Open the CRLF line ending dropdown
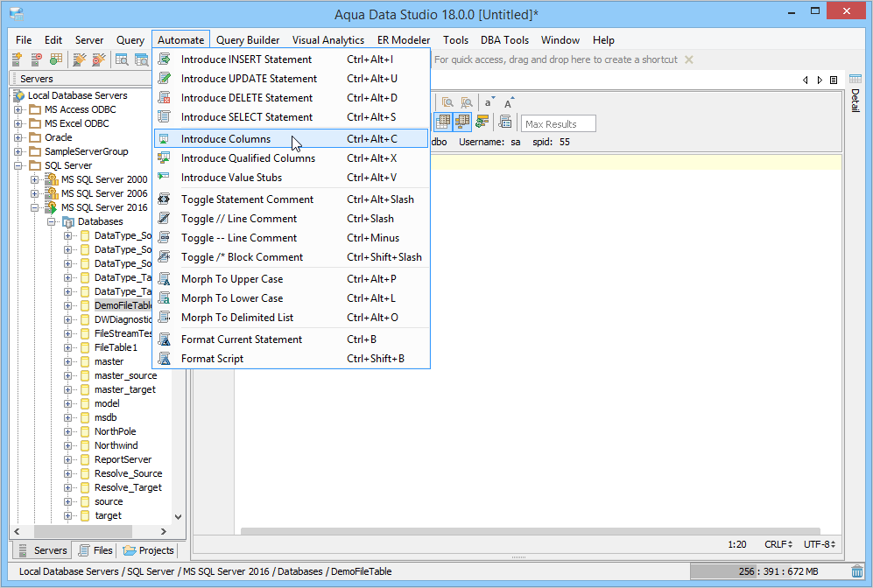The height and width of the screenshot is (588, 873). pos(778,544)
